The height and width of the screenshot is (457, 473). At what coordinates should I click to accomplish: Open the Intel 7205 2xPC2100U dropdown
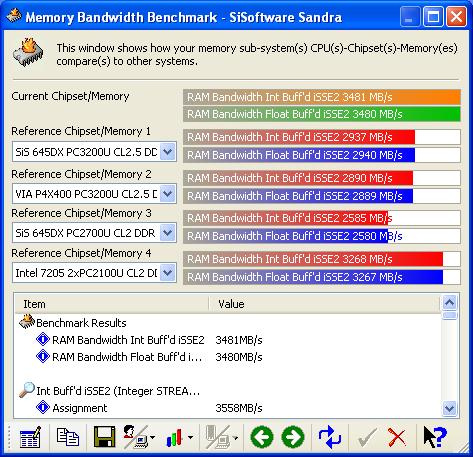(x=168, y=273)
